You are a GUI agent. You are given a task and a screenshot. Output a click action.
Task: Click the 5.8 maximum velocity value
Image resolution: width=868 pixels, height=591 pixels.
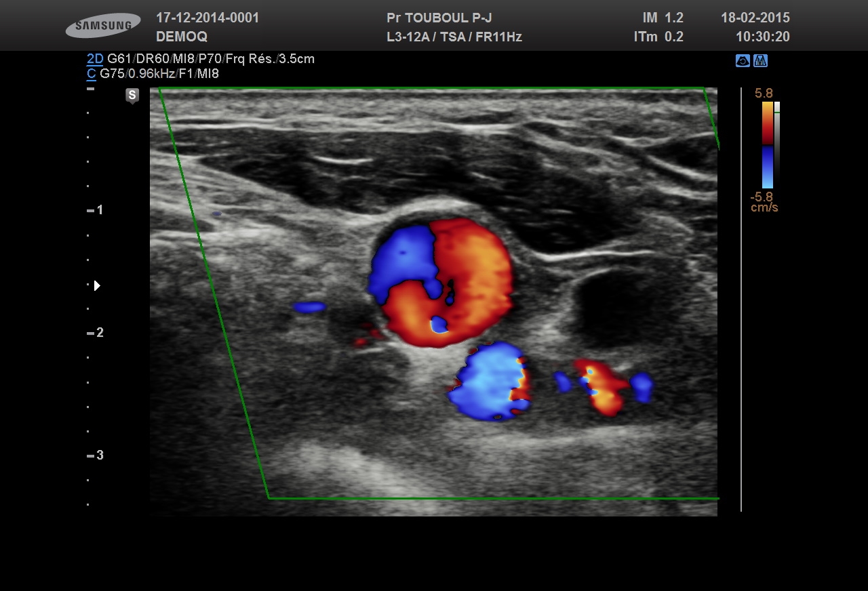click(x=764, y=94)
